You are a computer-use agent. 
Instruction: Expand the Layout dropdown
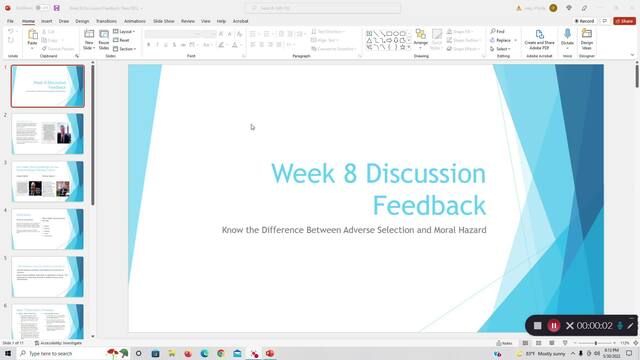click(124, 31)
